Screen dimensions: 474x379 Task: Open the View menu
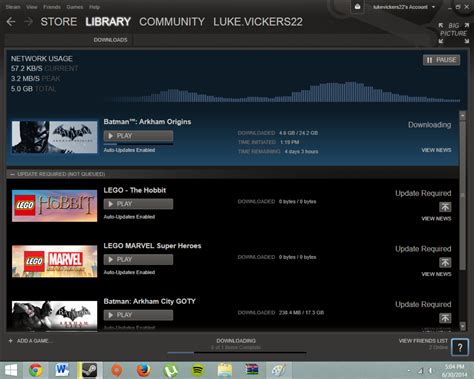click(x=32, y=7)
